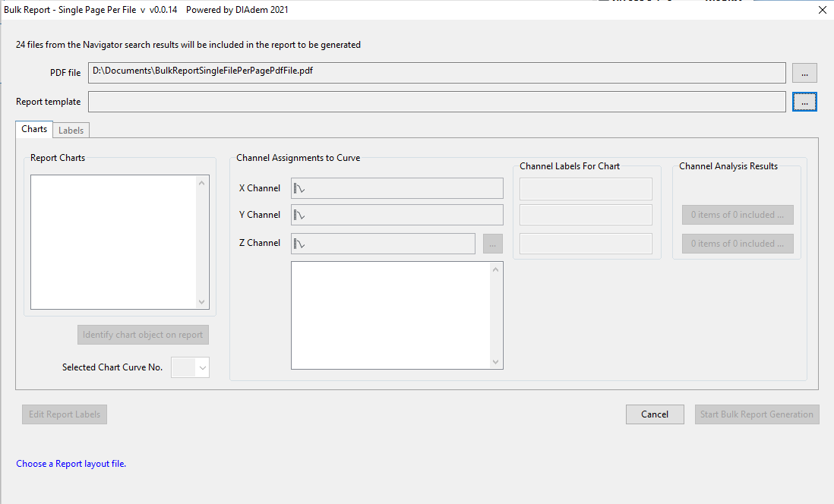Click the channel icon in Z Channel field
This screenshot has height=504, width=834.
[x=299, y=244]
